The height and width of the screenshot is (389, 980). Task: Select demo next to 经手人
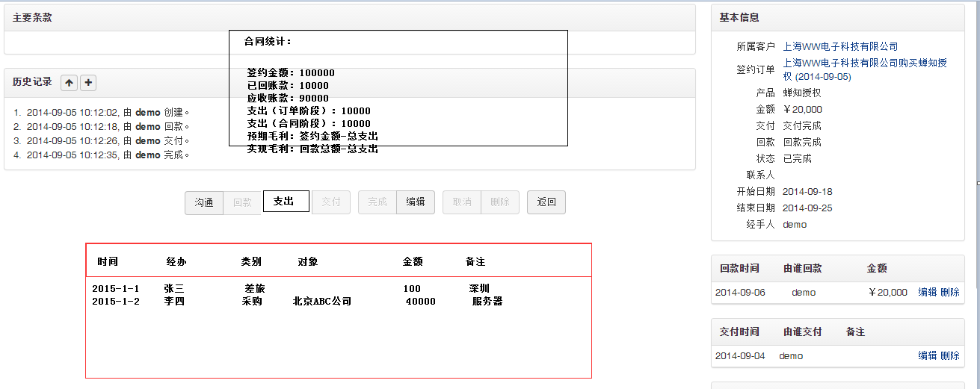pyautogui.click(x=795, y=224)
